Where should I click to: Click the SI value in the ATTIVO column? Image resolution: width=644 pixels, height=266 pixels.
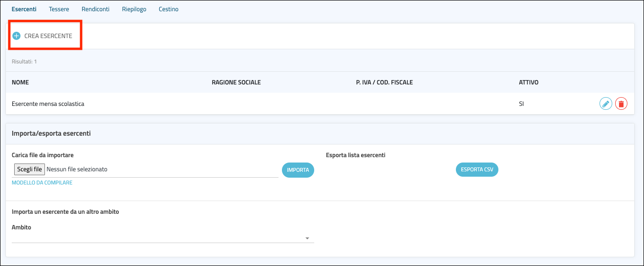(522, 104)
